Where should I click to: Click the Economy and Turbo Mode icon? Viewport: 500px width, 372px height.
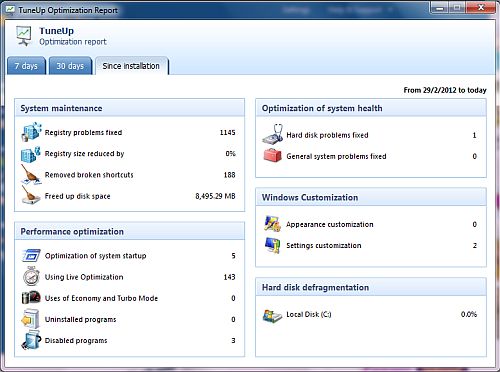point(31,297)
